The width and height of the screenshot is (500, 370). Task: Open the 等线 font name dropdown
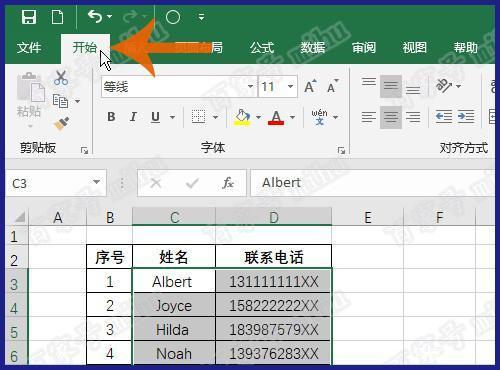click(250, 87)
